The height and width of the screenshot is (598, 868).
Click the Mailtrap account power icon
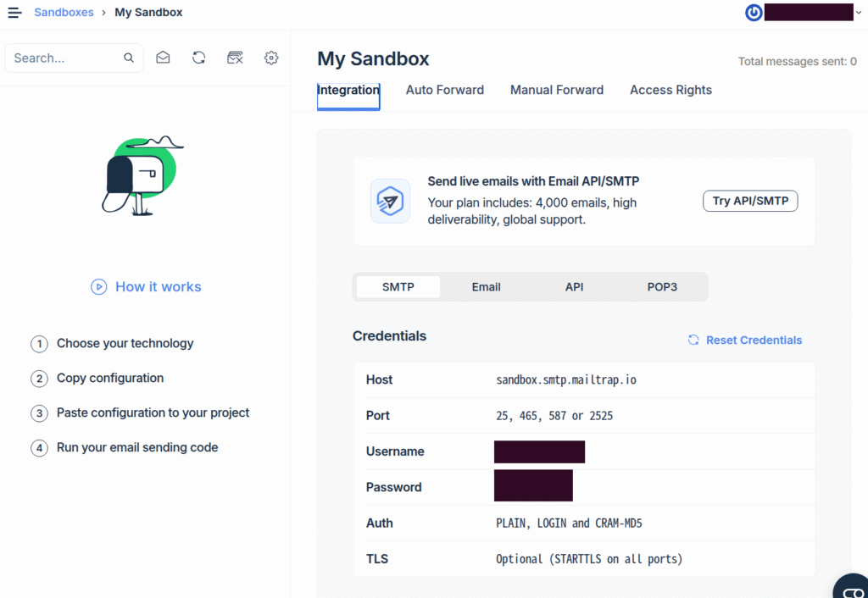point(754,12)
